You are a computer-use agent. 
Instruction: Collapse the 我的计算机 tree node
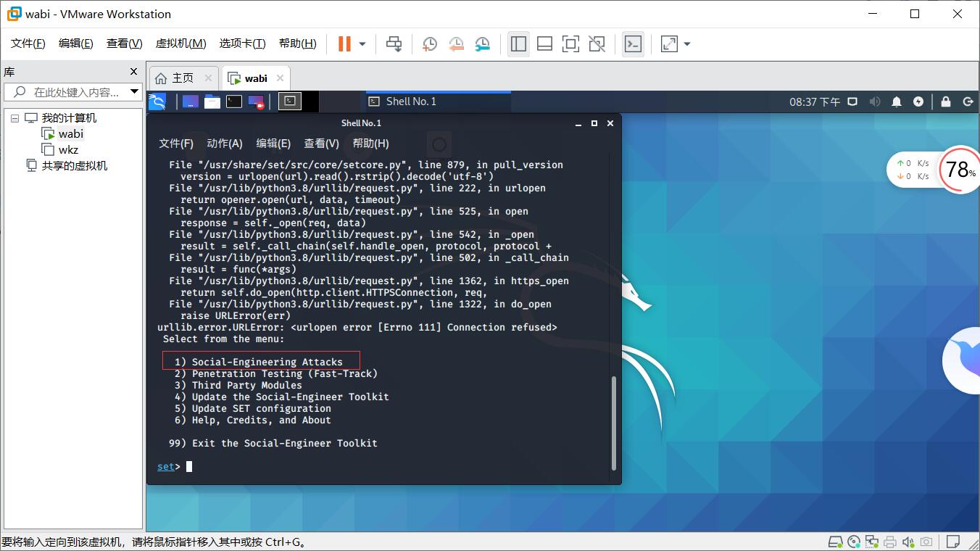click(14, 118)
